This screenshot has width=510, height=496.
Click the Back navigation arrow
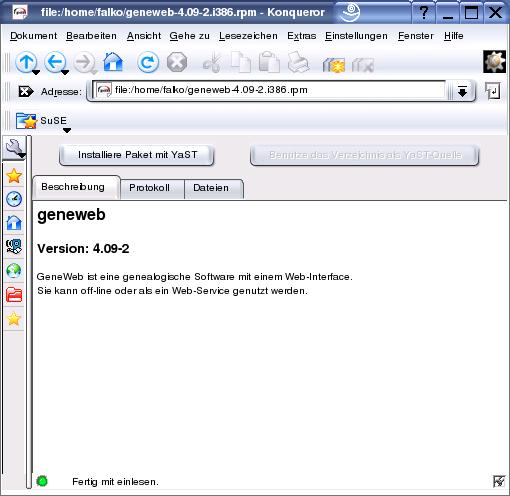point(55,62)
